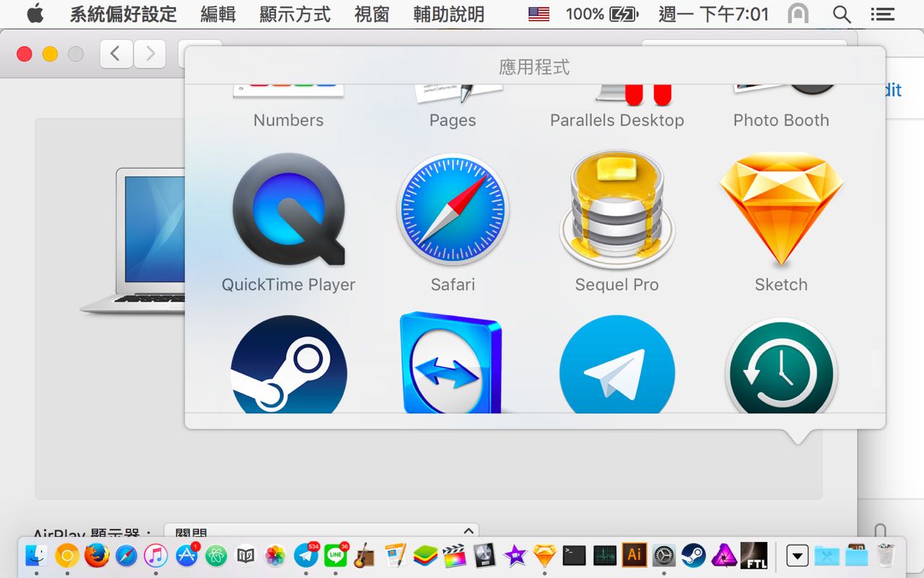
Task: Open the 編輯 menu
Action: [218, 14]
